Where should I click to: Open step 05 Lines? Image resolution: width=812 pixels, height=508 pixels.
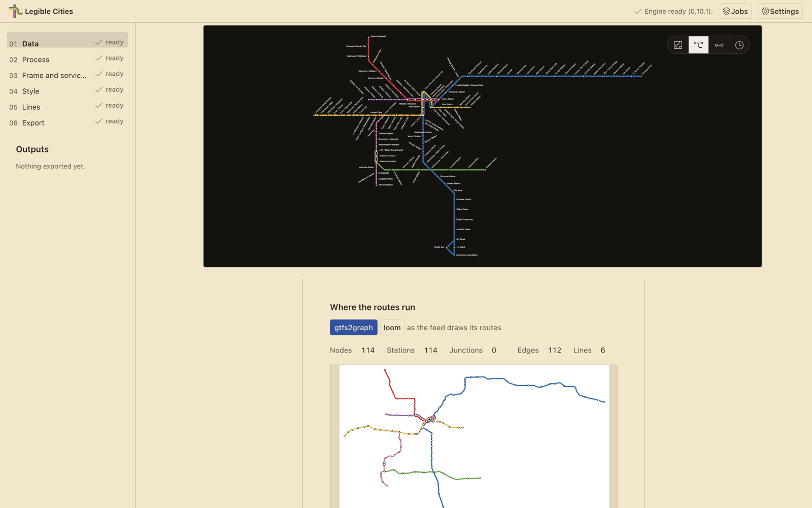click(x=67, y=107)
